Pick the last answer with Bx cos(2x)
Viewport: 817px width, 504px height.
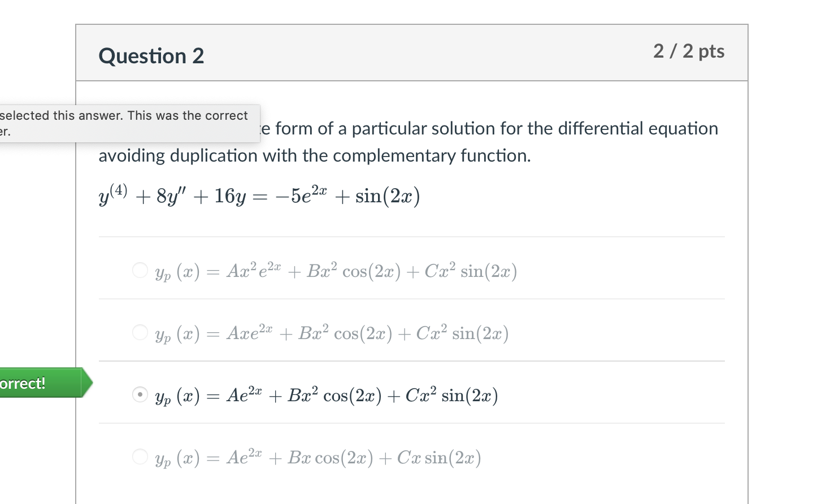pos(140,457)
